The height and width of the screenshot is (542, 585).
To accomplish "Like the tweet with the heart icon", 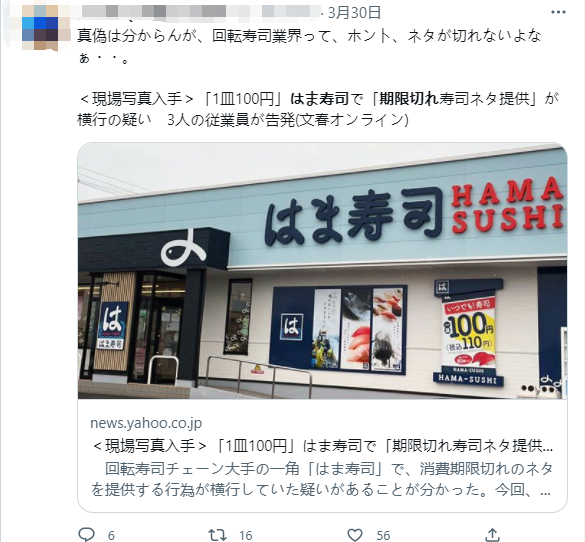I will coord(355,535).
